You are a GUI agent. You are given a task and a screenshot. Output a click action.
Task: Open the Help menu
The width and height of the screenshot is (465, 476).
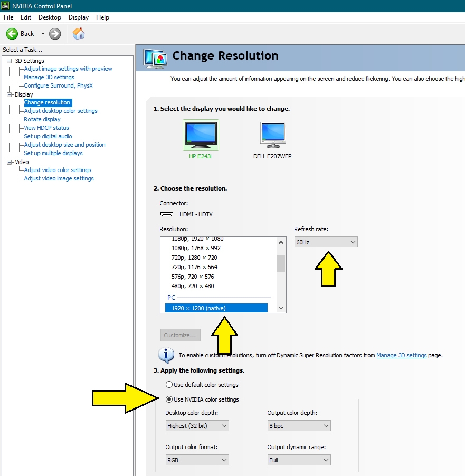102,17
